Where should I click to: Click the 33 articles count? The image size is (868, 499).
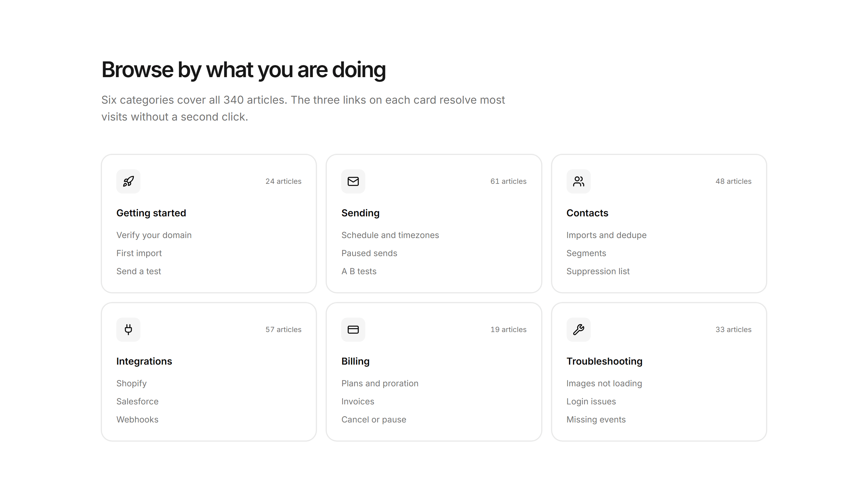coord(733,329)
